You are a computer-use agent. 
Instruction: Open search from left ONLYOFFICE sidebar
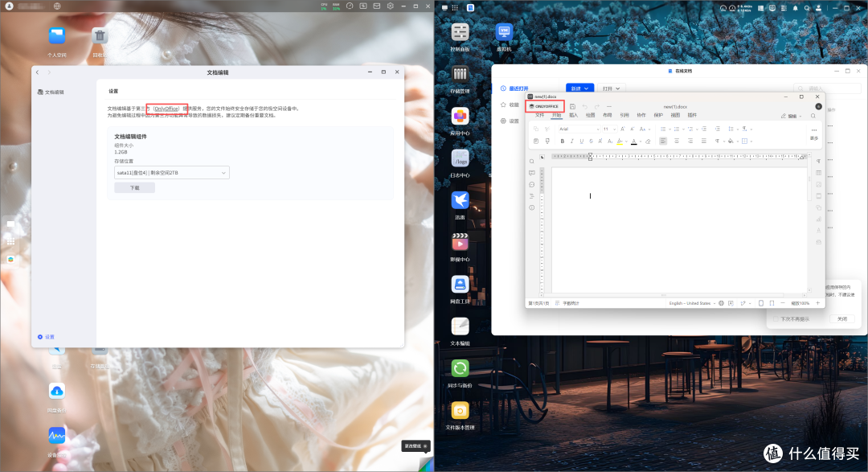click(x=531, y=161)
